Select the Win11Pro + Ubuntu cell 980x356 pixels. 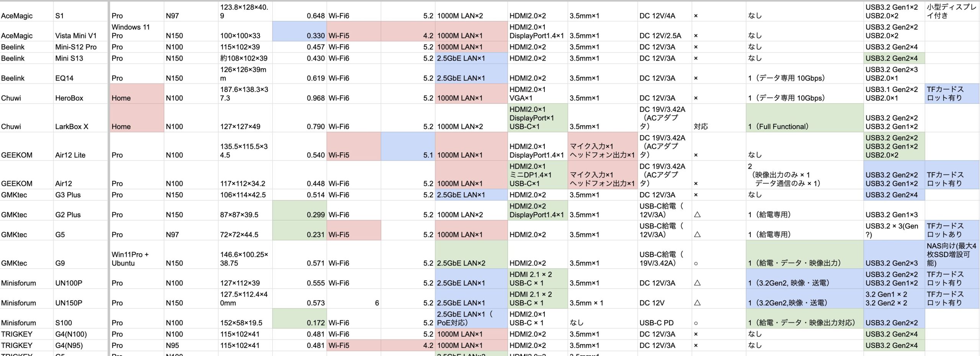point(130,259)
